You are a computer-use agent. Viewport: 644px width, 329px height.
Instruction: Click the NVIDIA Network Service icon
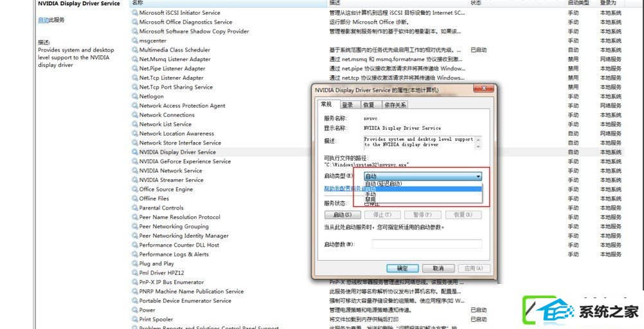click(135, 170)
